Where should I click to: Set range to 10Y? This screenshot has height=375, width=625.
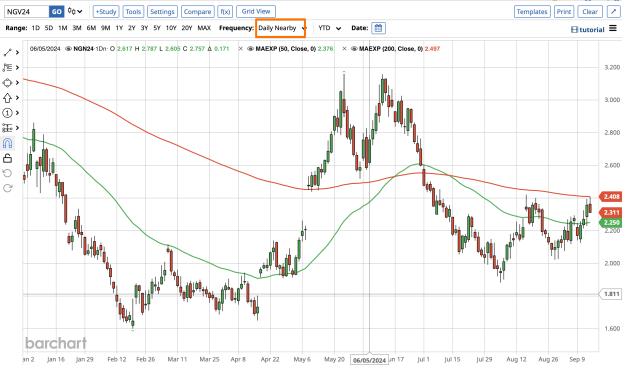171,28
